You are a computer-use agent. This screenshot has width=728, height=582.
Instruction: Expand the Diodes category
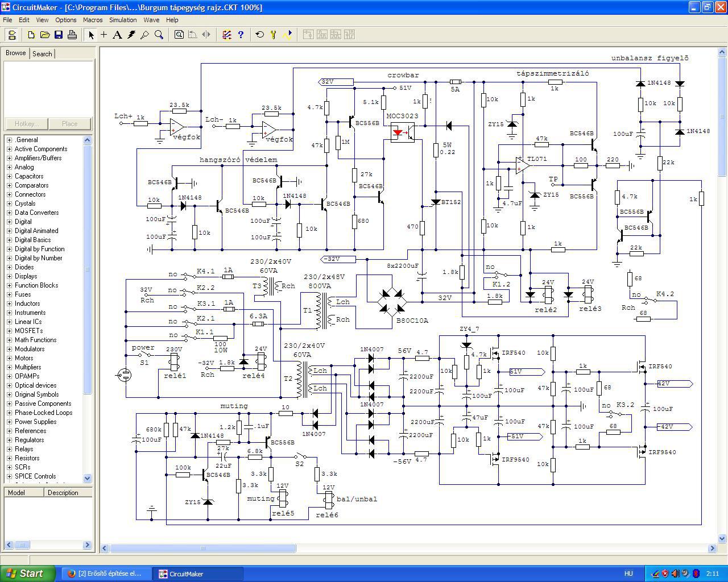pyautogui.click(x=9, y=267)
